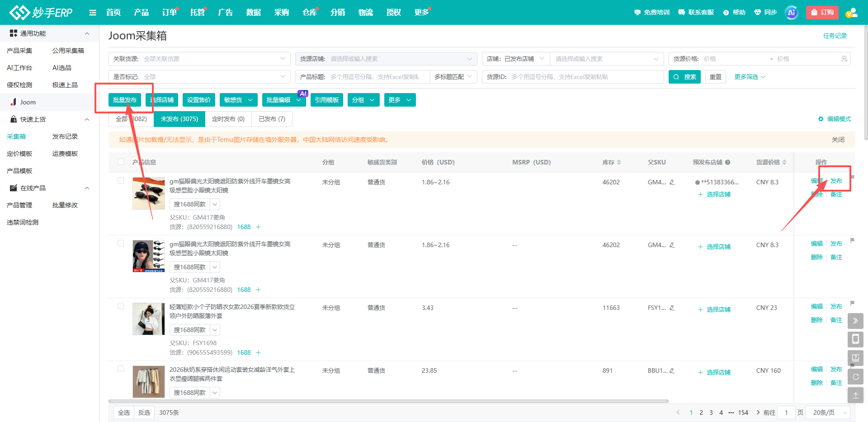This screenshot has height=422, width=868.
Task: Expand 更多筛选 filters
Action: (x=750, y=77)
